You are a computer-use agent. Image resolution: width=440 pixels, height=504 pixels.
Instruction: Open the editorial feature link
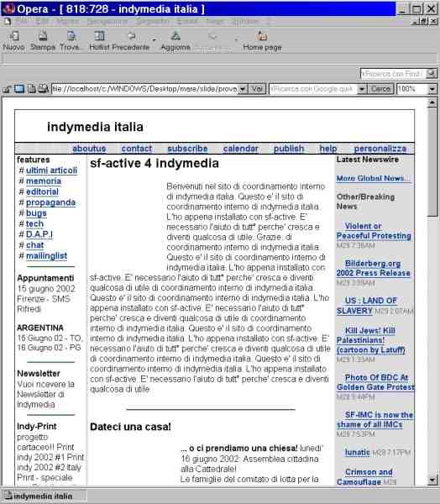(42, 192)
